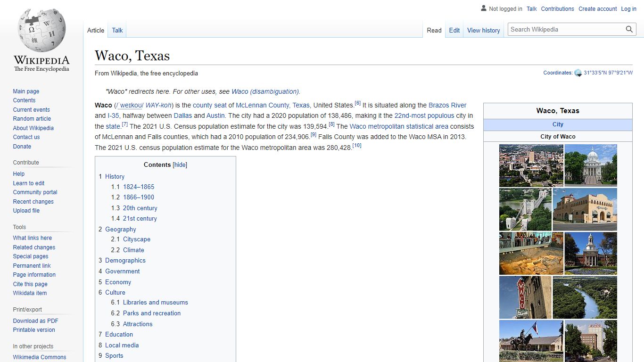Click the search magnifying glass icon
The width and height of the screenshot is (644, 362).
[x=629, y=29]
